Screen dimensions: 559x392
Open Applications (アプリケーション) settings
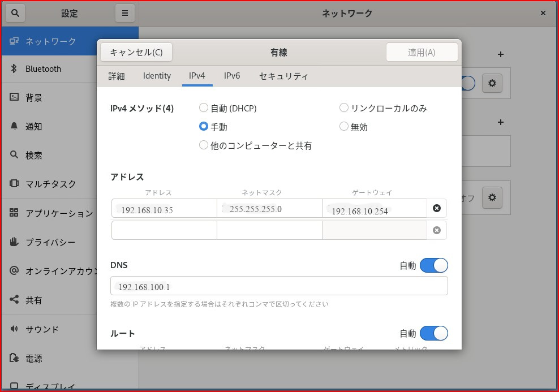(49, 213)
